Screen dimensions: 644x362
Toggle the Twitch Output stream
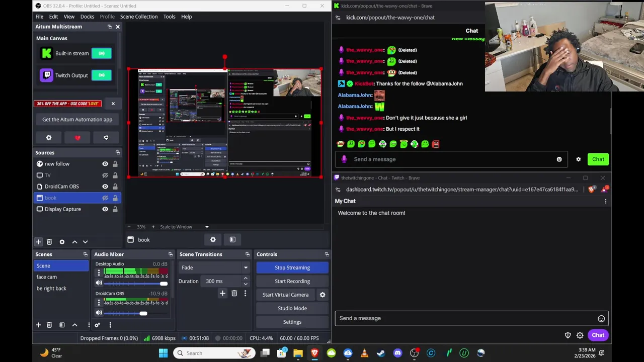coord(102,75)
